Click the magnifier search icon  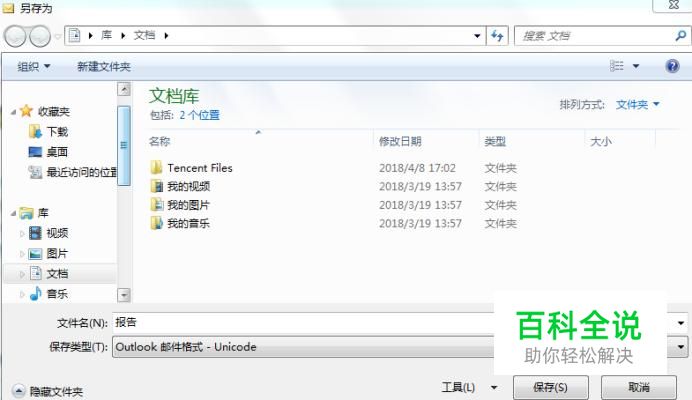pyautogui.click(x=681, y=35)
